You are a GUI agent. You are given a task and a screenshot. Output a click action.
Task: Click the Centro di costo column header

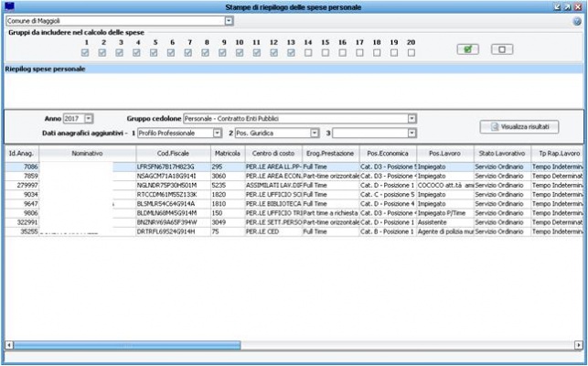tap(272, 153)
